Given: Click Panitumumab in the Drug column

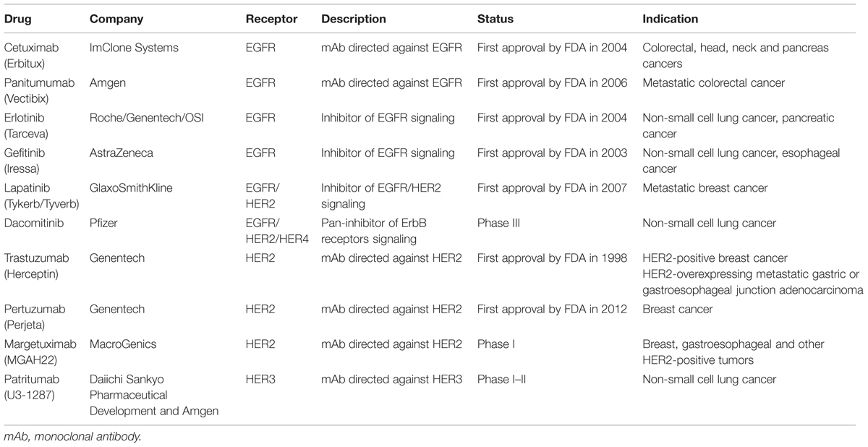Looking at the screenshot, I should (35, 90).
